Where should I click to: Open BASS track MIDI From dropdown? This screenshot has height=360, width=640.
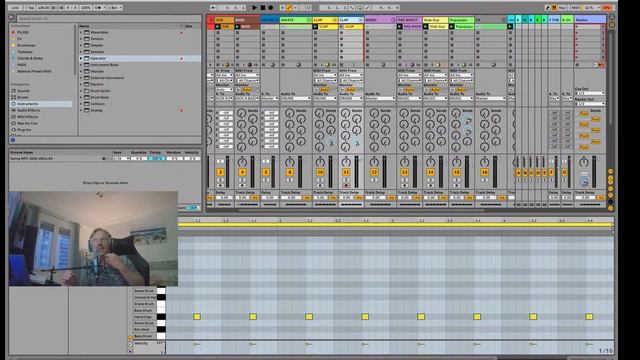coord(247,75)
